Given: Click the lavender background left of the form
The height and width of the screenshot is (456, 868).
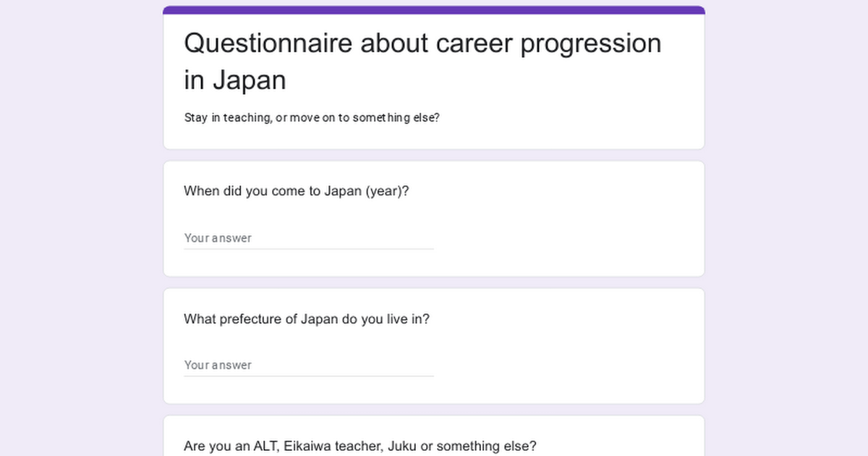Looking at the screenshot, I should tap(81, 228).
